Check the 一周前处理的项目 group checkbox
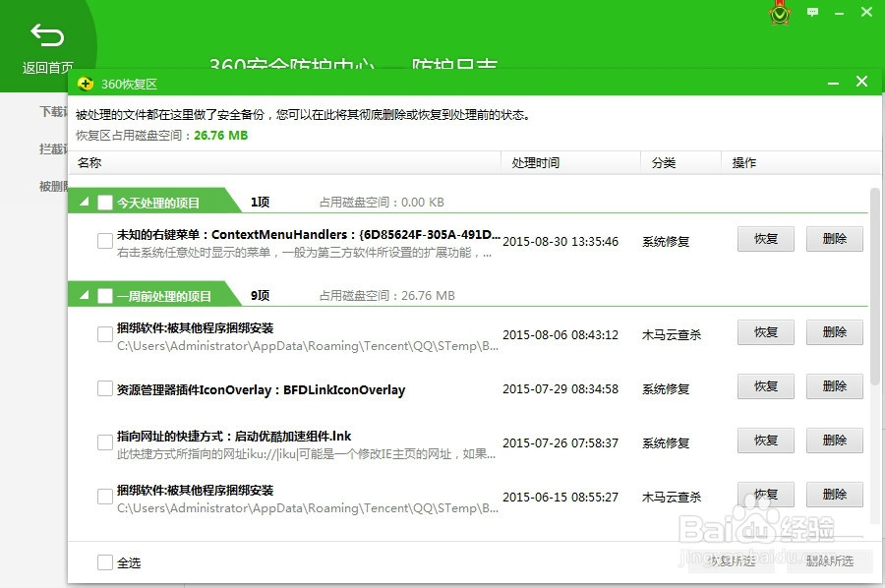This screenshot has height=588, width=885. pos(105,296)
